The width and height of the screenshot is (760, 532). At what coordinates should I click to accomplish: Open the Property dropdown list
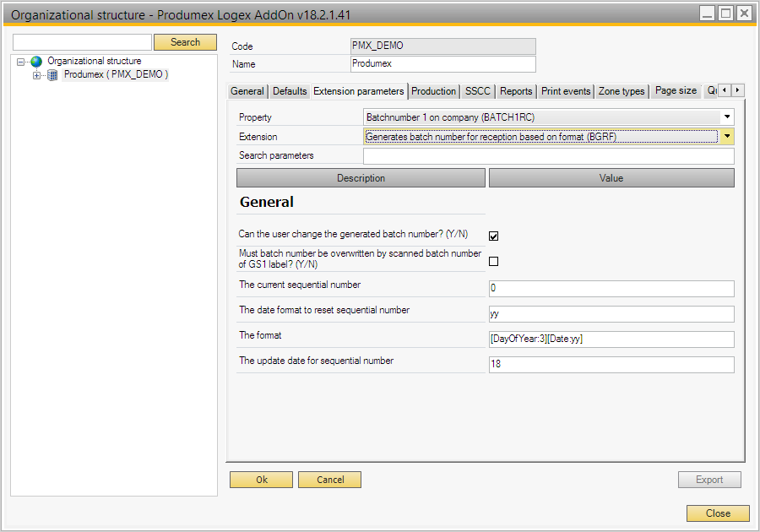pos(726,117)
